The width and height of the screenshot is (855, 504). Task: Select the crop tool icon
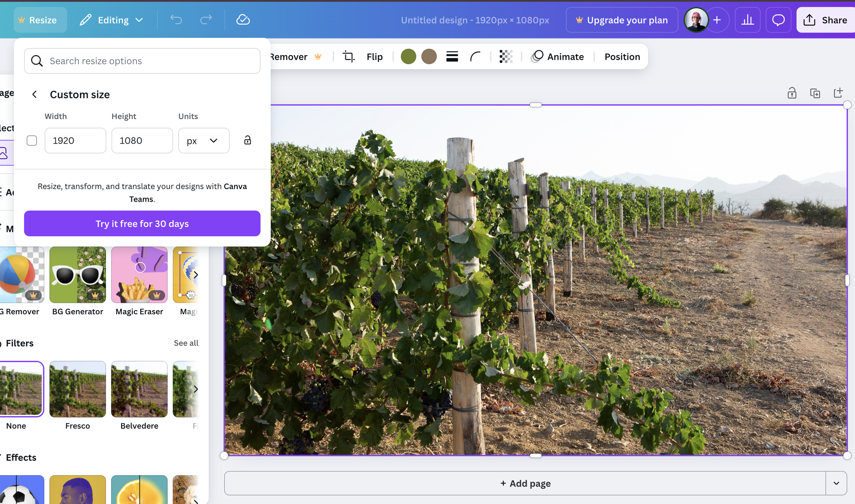tap(348, 56)
